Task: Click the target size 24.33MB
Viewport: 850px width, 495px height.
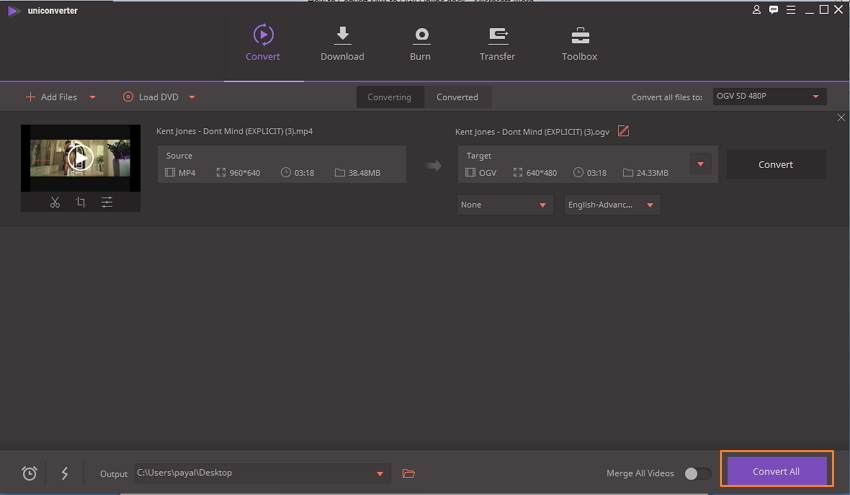Action: [x=646, y=173]
